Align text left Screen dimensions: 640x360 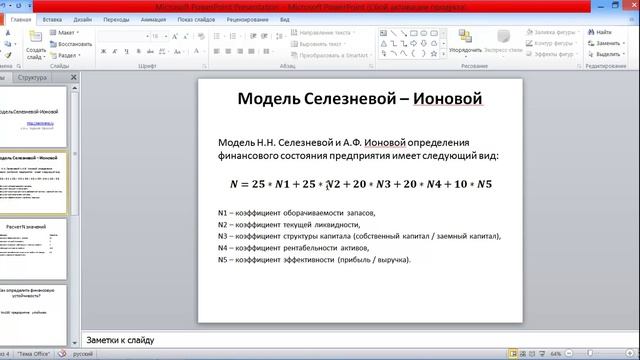[x=217, y=51]
